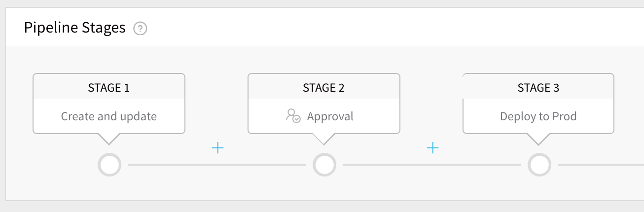Click the Deploy to Prod stage name
This screenshot has width=644, height=212.
click(x=538, y=116)
